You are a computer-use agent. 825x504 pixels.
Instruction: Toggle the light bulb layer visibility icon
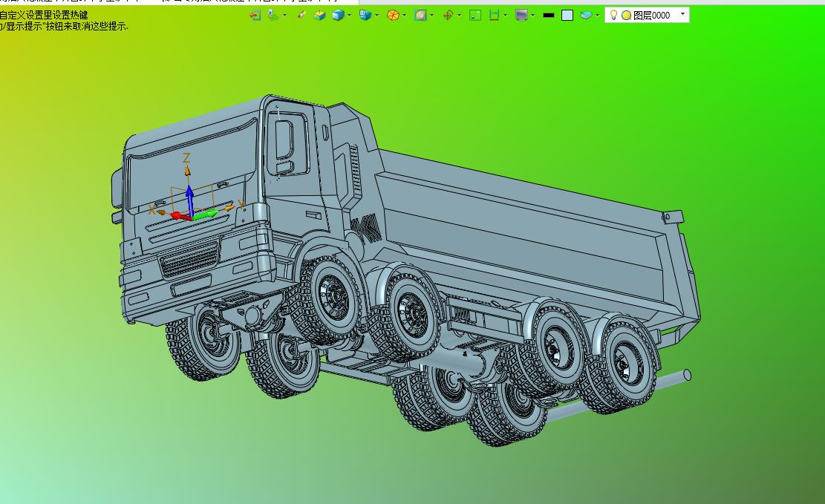[x=613, y=16]
